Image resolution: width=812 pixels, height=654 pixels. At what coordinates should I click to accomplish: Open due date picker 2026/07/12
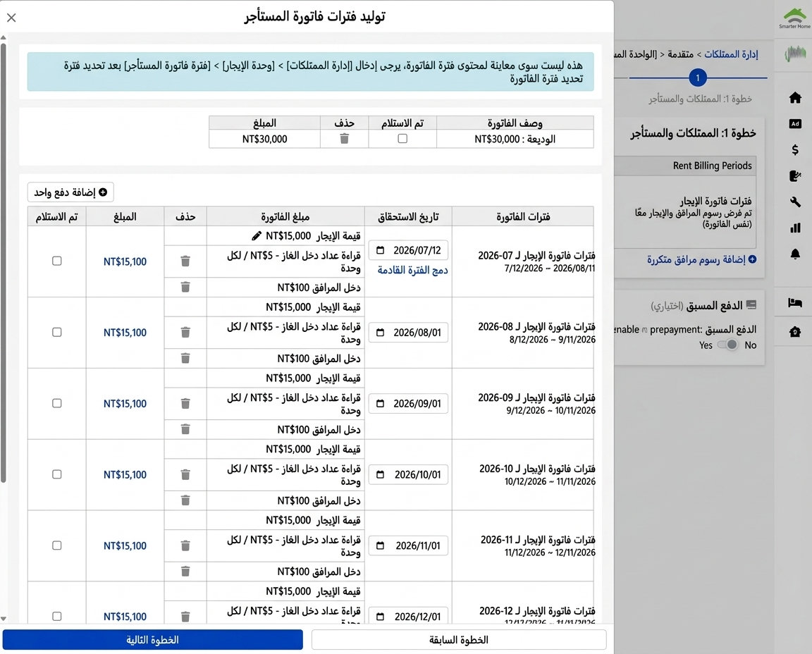pos(408,250)
